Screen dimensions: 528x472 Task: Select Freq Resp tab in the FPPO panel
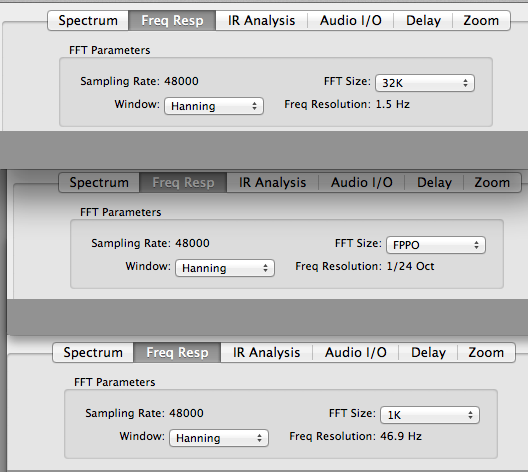[183, 182]
